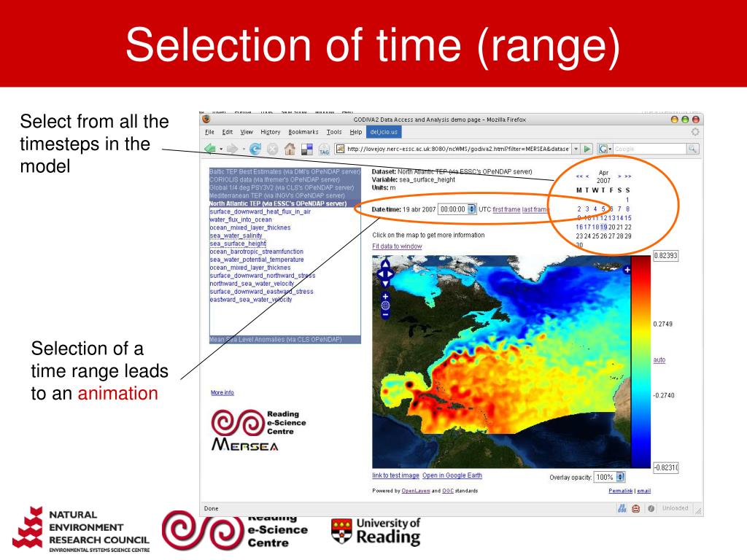Click the page favicon in address bar
This screenshot has width=747, height=560.
coord(340,149)
